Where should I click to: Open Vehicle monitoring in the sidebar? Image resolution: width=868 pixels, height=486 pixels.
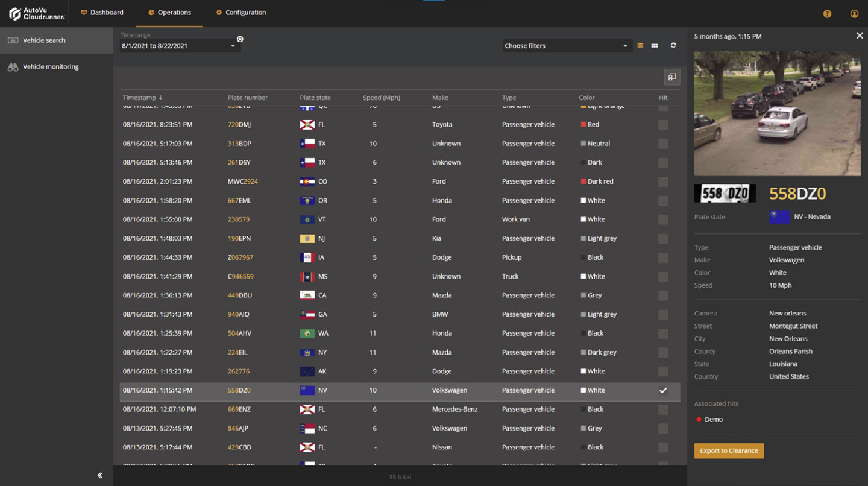51,67
